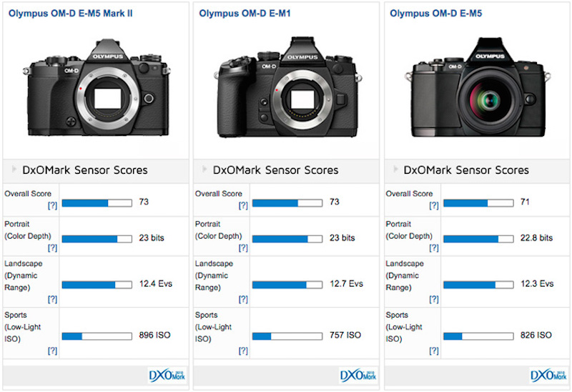Click the DxOMark logo under OM-D E-M5
This screenshot has width=572, height=392.
point(547,375)
